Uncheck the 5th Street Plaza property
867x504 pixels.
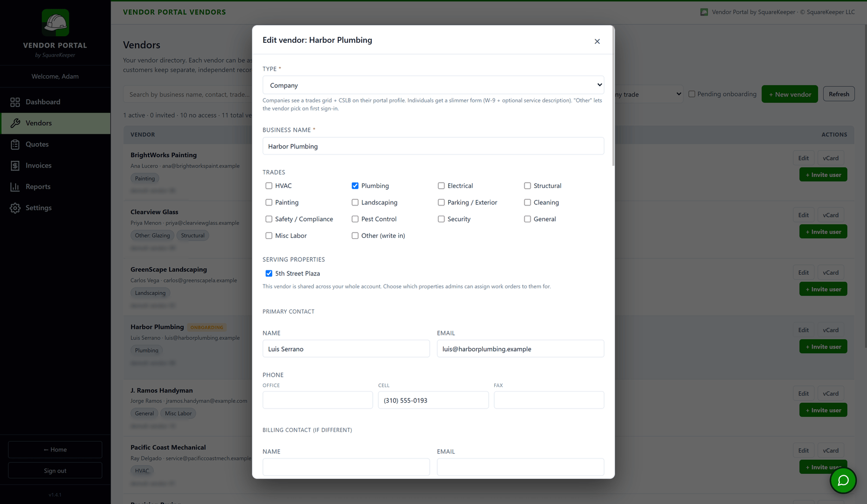click(x=269, y=274)
